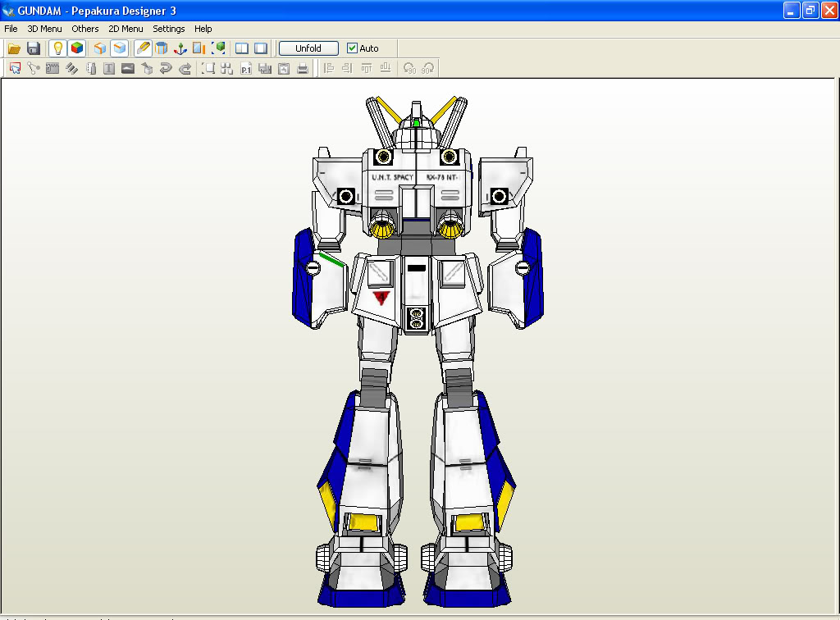Screen dimensions: 840x620
Task: Close the Pepakura Designer window
Action: [829, 11]
